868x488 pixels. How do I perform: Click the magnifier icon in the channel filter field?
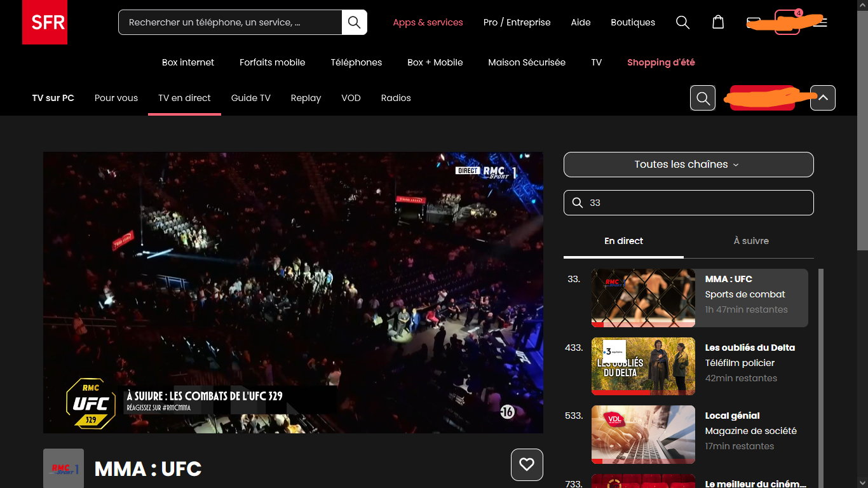[578, 203]
